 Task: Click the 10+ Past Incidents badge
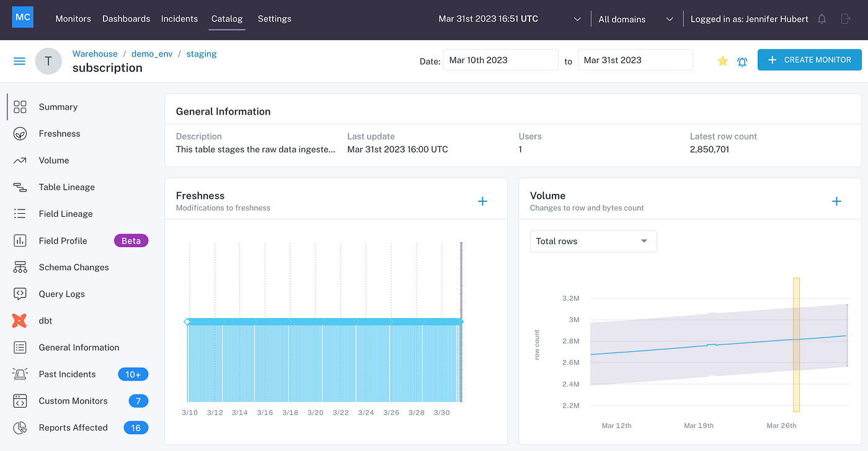point(133,374)
